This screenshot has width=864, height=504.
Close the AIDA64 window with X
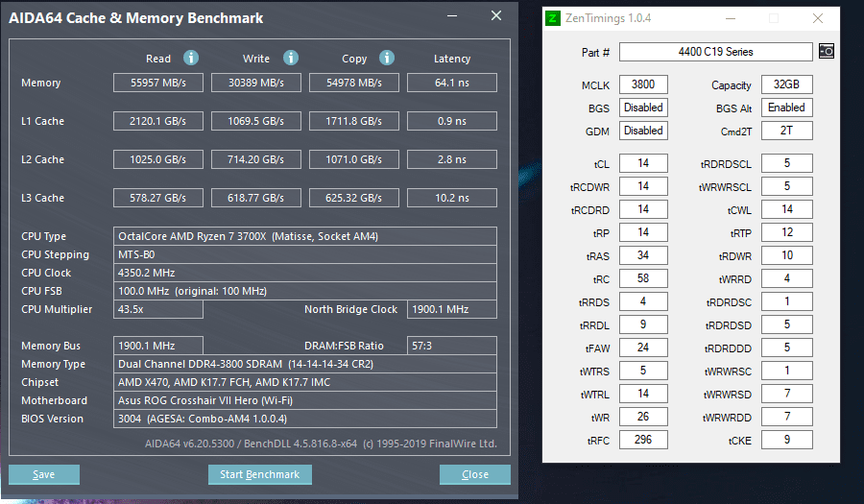tap(496, 16)
